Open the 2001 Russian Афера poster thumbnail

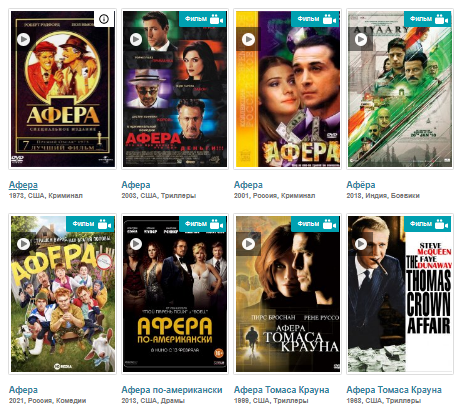tap(288, 89)
